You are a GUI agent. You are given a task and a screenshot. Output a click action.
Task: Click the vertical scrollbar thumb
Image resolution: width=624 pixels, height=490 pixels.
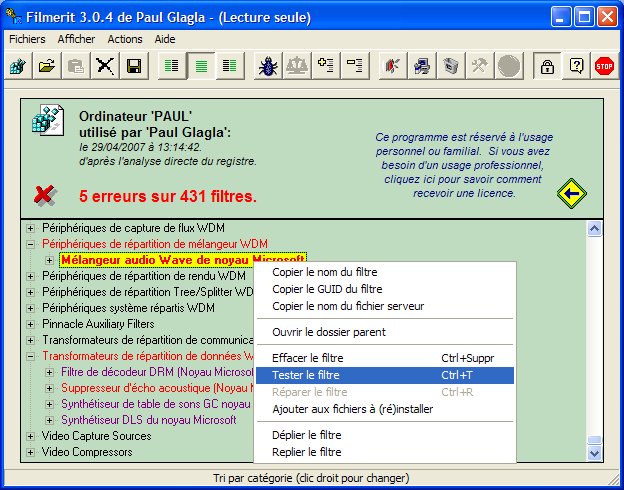(x=594, y=439)
